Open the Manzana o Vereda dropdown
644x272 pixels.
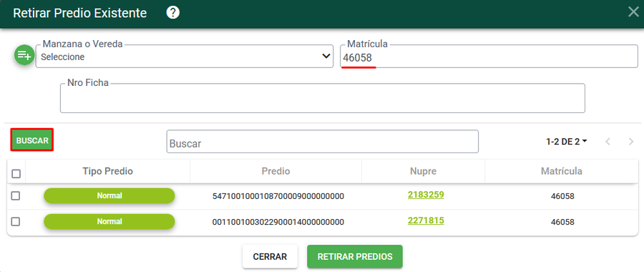coord(185,57)
